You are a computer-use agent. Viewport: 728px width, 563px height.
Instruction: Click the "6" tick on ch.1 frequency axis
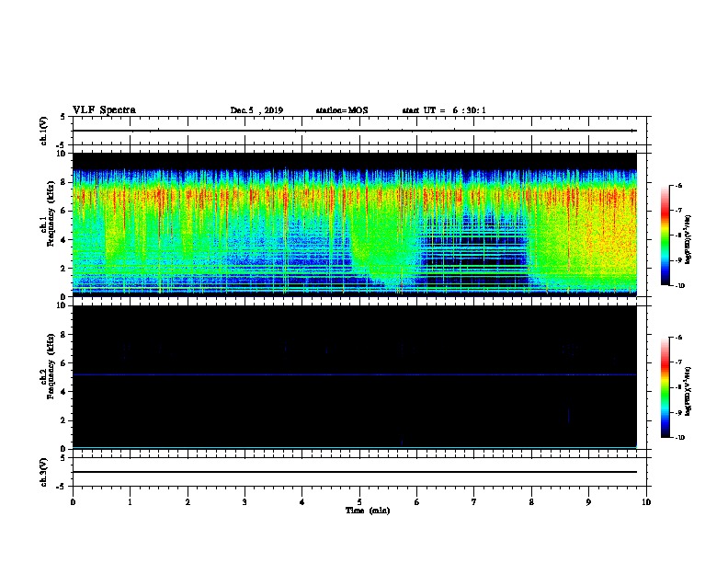[x=63, y=211]
